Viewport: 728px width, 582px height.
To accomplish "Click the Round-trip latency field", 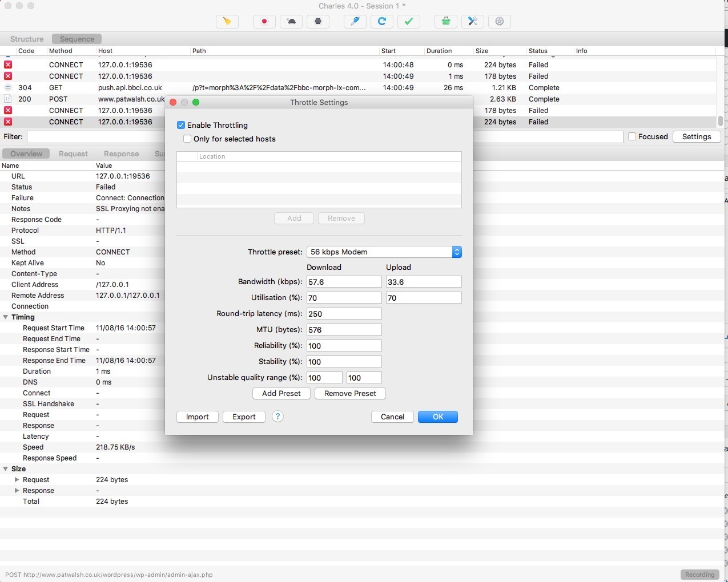I will tap(344, 314).
